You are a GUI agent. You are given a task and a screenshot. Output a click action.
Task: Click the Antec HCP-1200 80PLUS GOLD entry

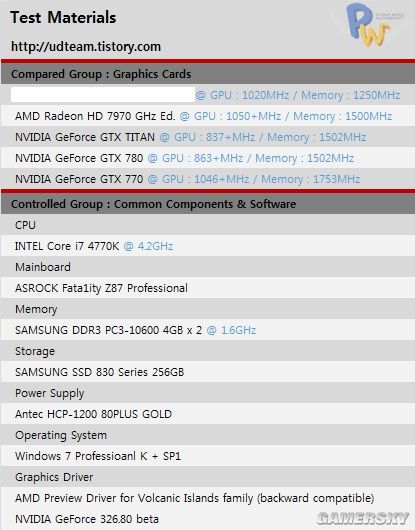click(94, 414)
